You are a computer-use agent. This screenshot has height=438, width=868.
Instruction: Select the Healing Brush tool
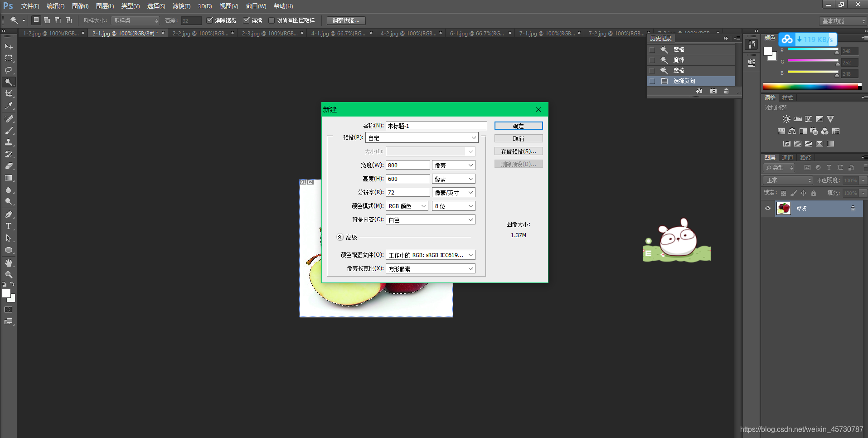click(x=9, y=119)
